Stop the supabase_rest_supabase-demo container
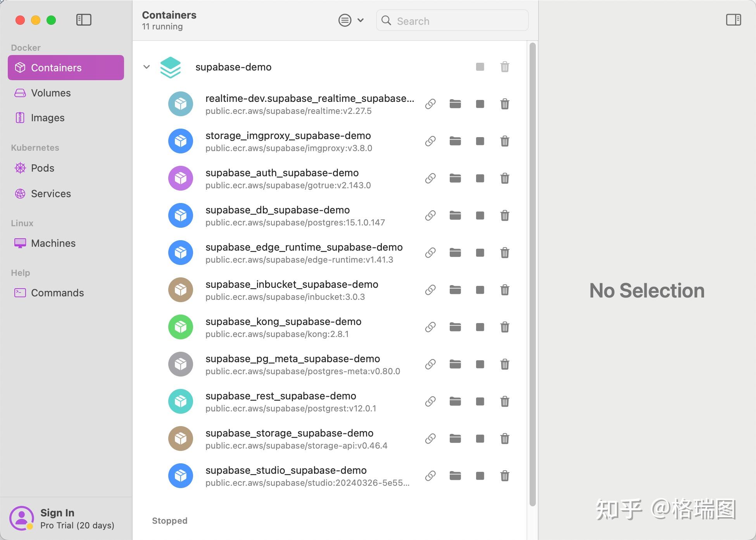Viewport: 756px width, 540px height. point(480,401)
